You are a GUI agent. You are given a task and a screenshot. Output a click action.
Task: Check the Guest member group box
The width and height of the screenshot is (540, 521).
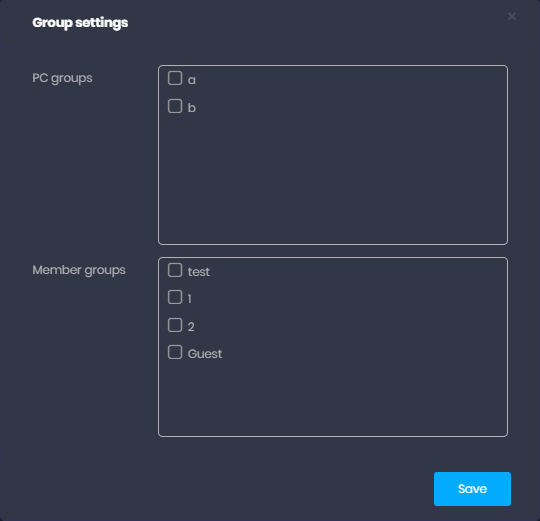point(175,352)
